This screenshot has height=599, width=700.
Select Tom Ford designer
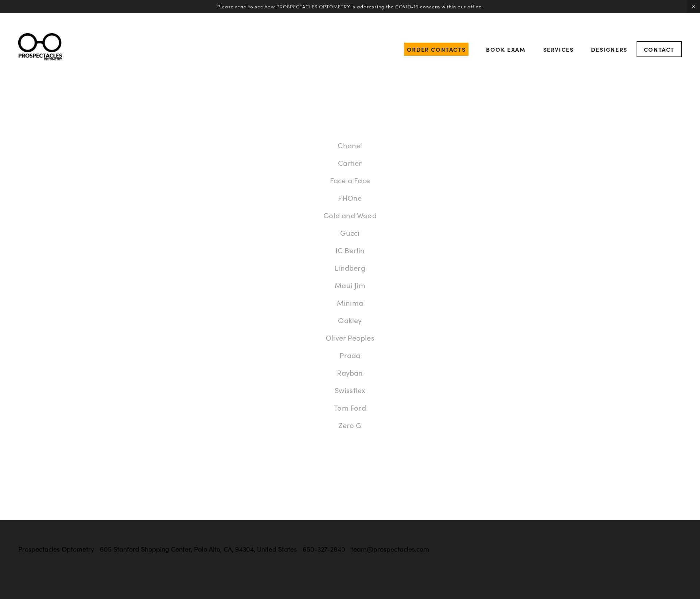pos(350,408)
